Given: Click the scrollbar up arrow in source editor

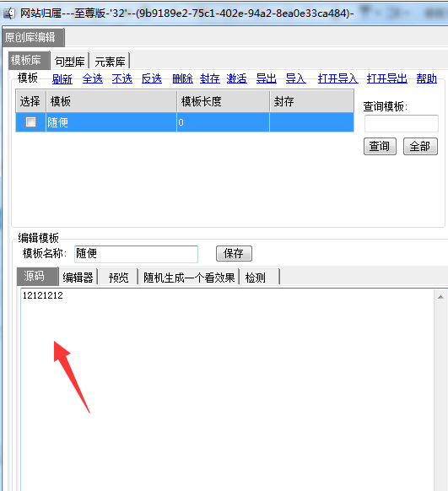Looking at the screenshot, I should [440, 297].
